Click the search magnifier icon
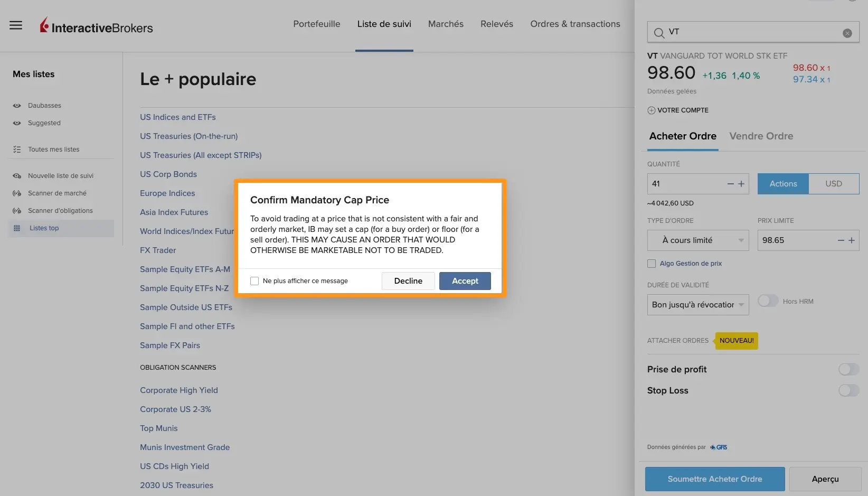The image size is (868, 496). 659,33
